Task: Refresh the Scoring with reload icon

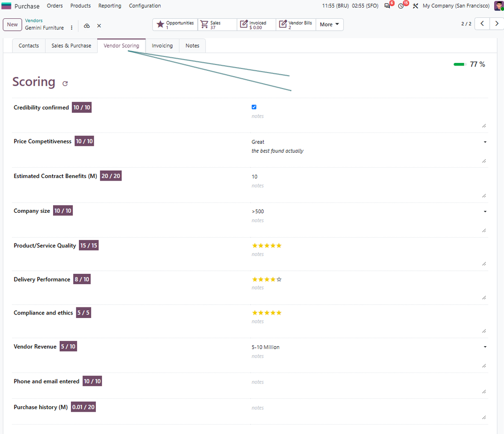Action: tap(65, 83)
